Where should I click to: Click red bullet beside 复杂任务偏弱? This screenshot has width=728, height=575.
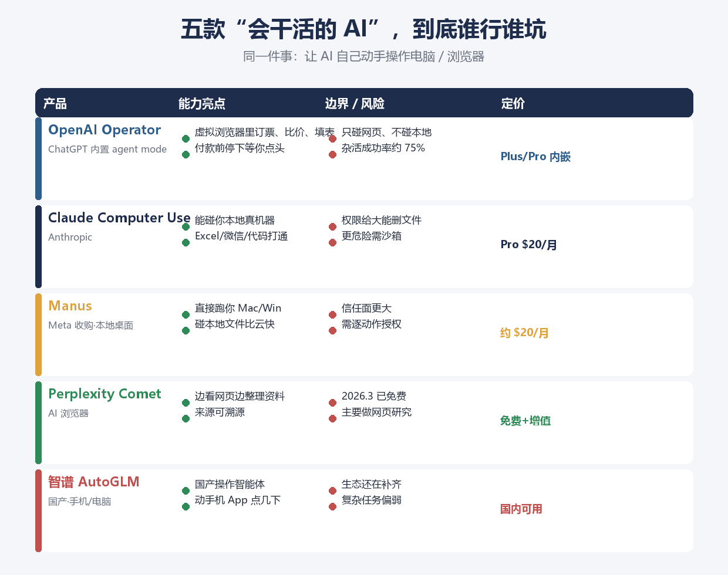332,506
